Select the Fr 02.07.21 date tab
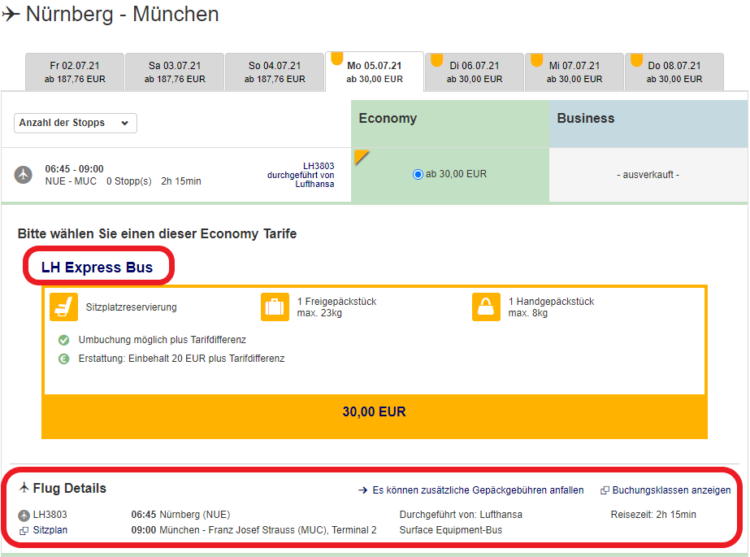The width and height of the screenshot is (750, 557). click(75, 72)
